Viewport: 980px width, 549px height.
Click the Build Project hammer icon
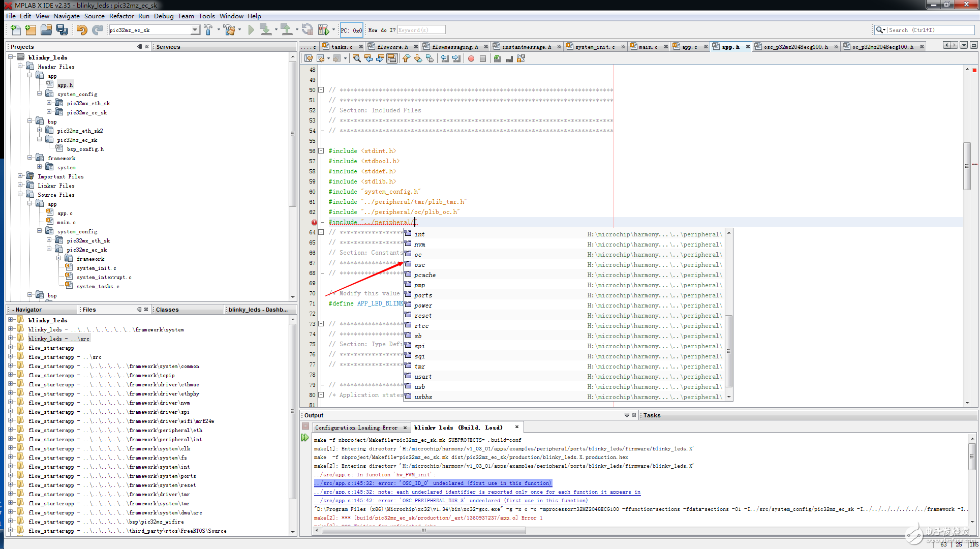[x=208, y=30]
